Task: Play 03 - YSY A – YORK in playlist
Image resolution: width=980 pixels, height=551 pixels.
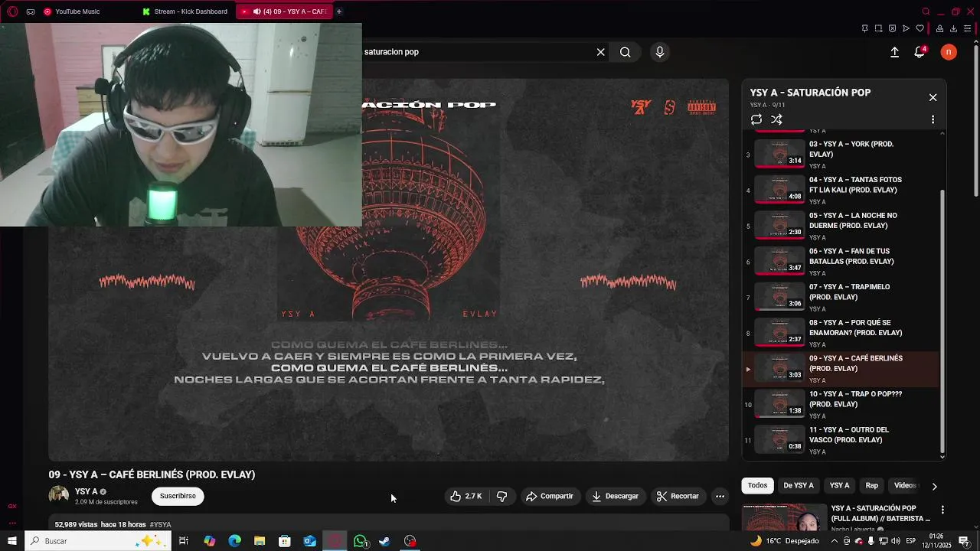Action: [x=840, y=154]
